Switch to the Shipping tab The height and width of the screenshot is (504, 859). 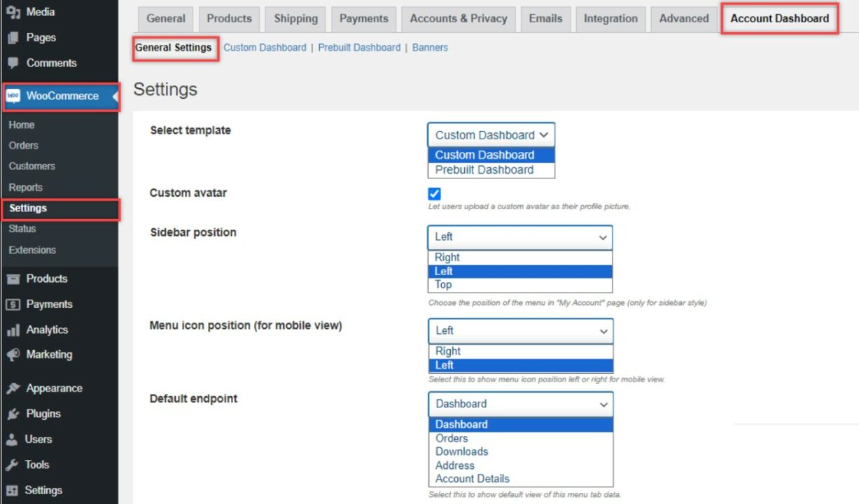pyautogui.click(x=295, y=19)
